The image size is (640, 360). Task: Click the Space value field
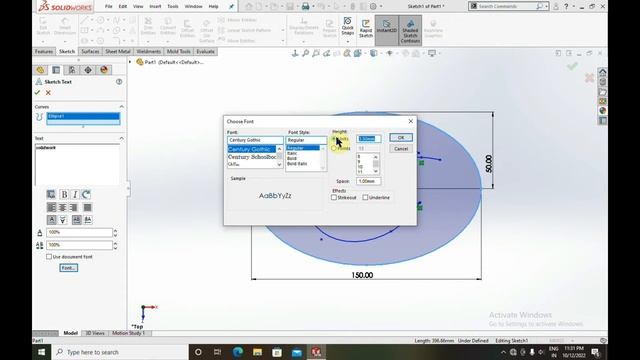[369, 181]
